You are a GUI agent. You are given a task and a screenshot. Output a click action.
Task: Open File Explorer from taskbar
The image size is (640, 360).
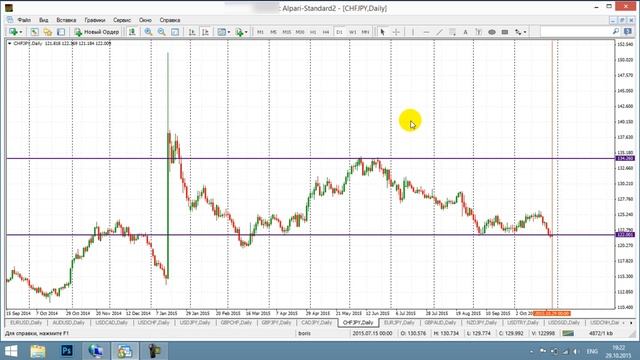pyautogui.click(x=38, y=351)
